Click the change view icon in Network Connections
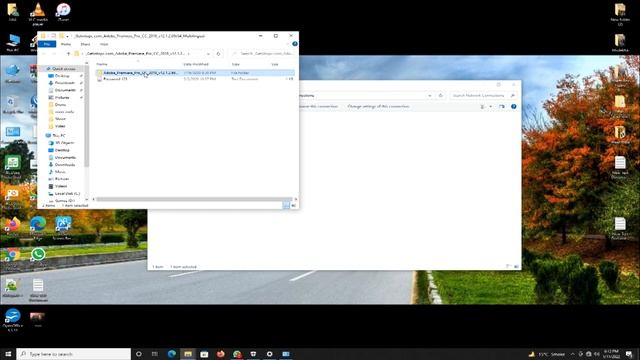640x360 pixels. 482,107
